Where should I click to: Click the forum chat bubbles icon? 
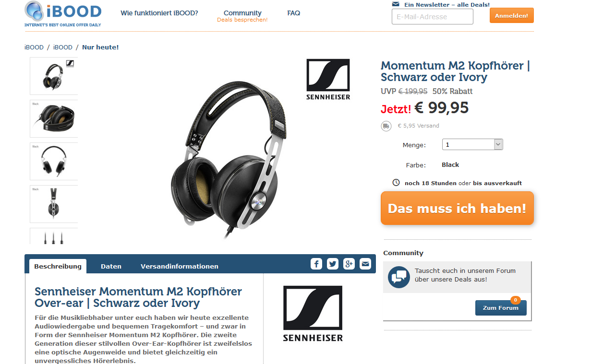click(x=399, y=277)
